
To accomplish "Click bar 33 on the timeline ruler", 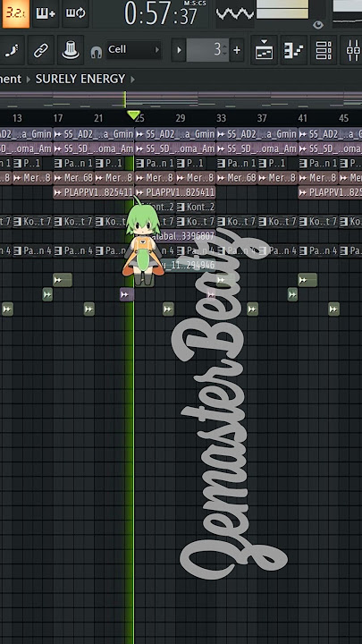I will (222, 119).
